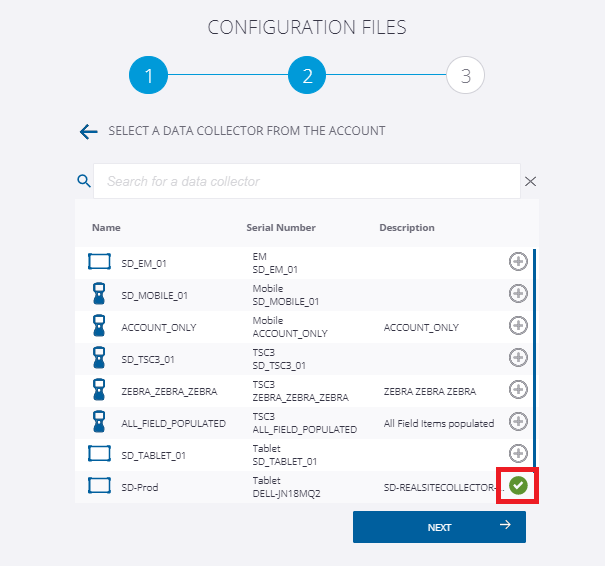Jump to wizard step 3
This screenshot has height=566, width=605.
(465, 75)
